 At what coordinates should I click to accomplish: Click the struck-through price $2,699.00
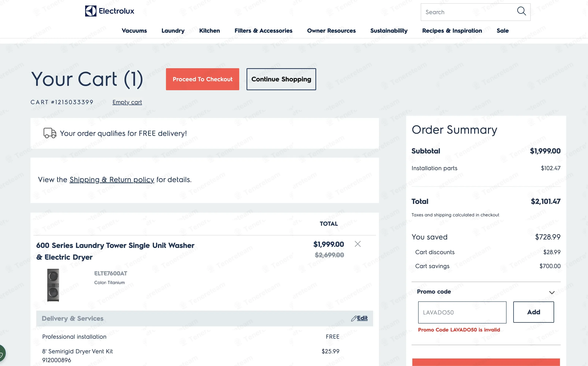point(329,255)
